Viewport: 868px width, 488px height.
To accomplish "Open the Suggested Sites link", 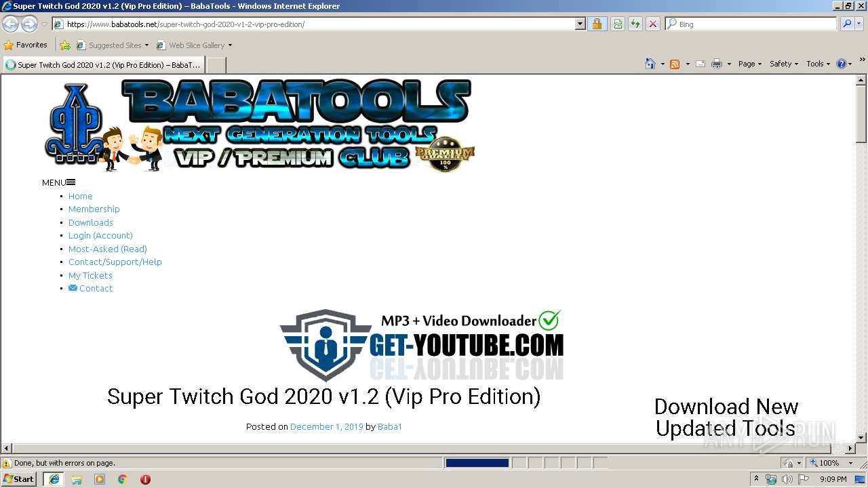I will pos(112,45).
